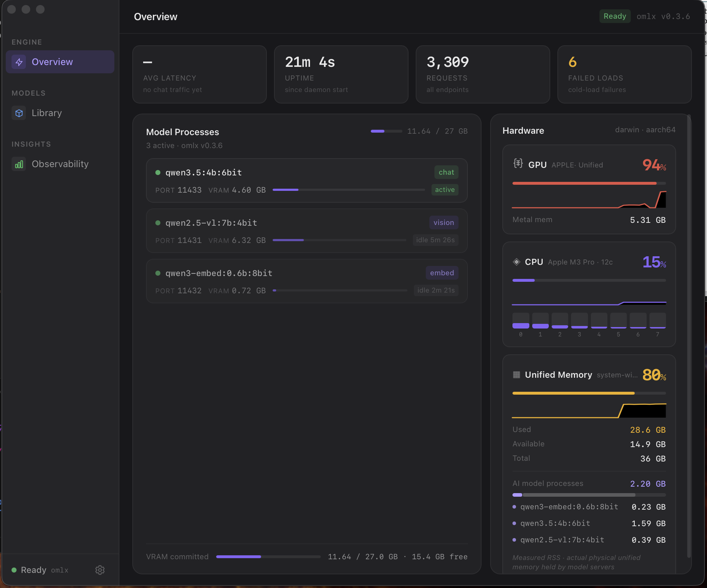Click qwen2.5-vl:7b:4bit 0.39 GB memory row
Image resolution: width=707 pixels, height=588 pixels.
(x=589, y=540)
